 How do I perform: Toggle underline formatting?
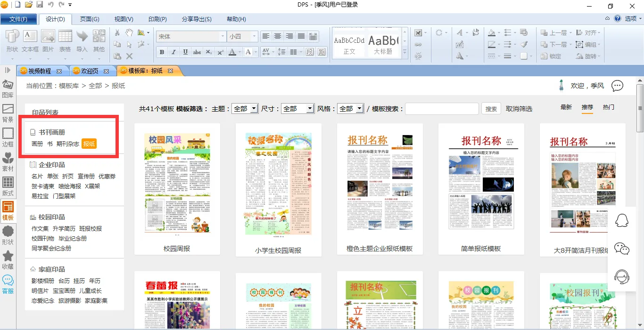click(x=185, y=52)
